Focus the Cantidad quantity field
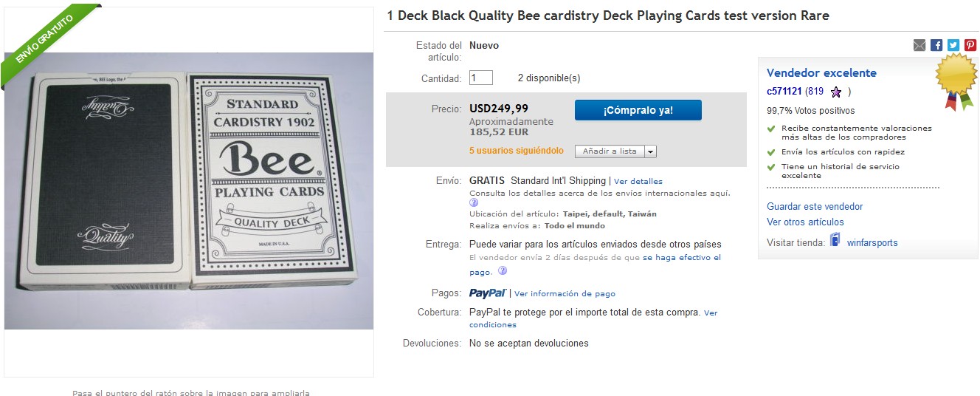Viewport: 980px width, 396px height. point(480,78)
